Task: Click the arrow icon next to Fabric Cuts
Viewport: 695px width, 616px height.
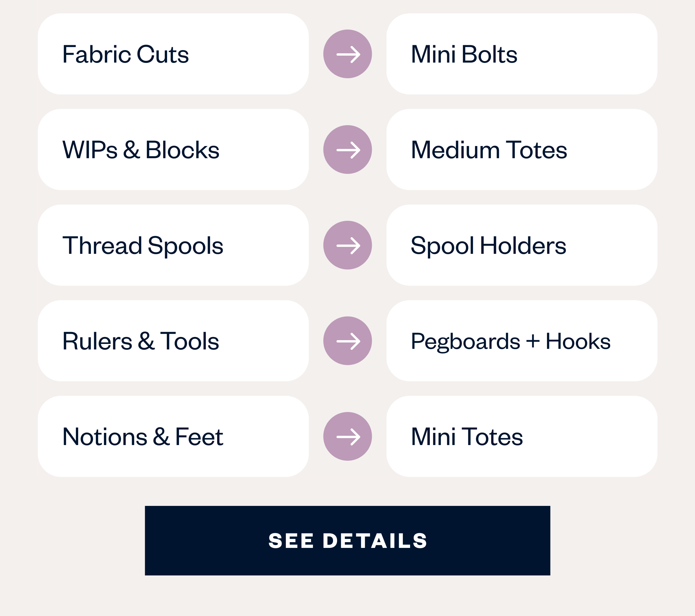Action: pos(348,54)
